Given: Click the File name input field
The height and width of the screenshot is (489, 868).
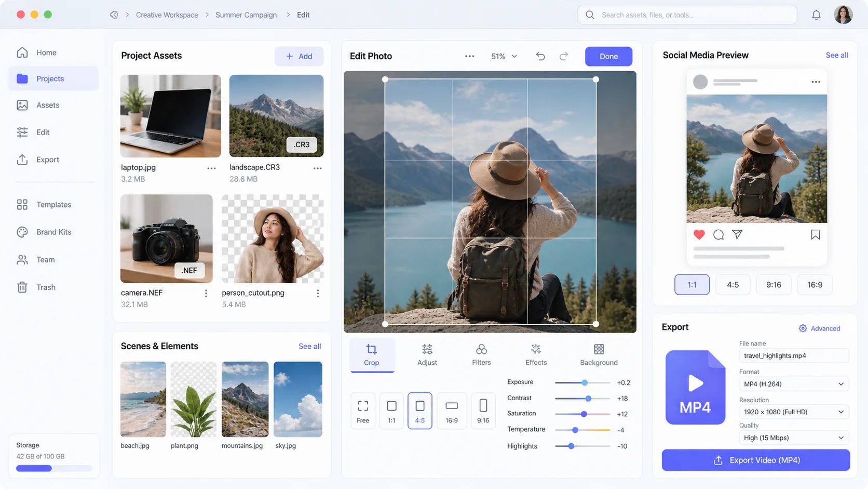Looking at the screenshot, I should (x=794, y=355).
